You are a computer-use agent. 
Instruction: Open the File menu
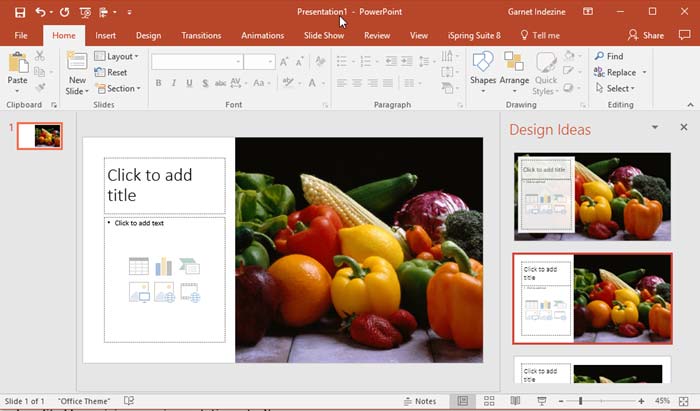[20, 35]
